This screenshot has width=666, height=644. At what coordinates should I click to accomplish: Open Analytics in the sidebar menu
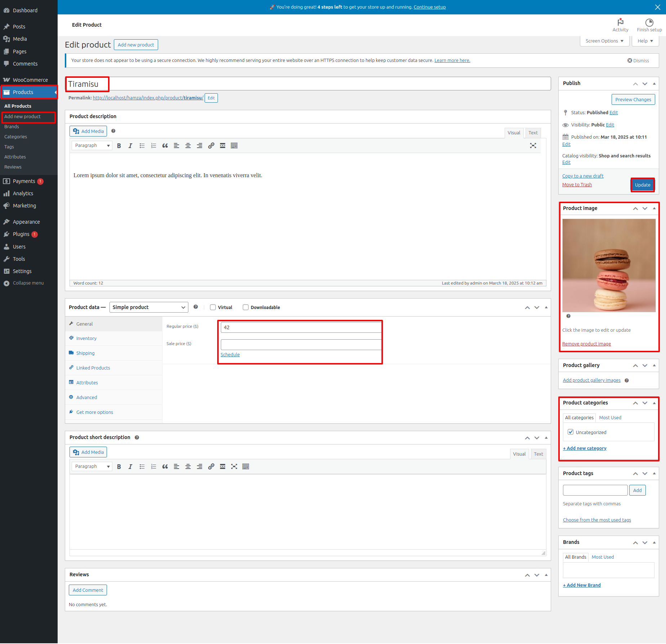pyautogui.click(x=29, y=193)
